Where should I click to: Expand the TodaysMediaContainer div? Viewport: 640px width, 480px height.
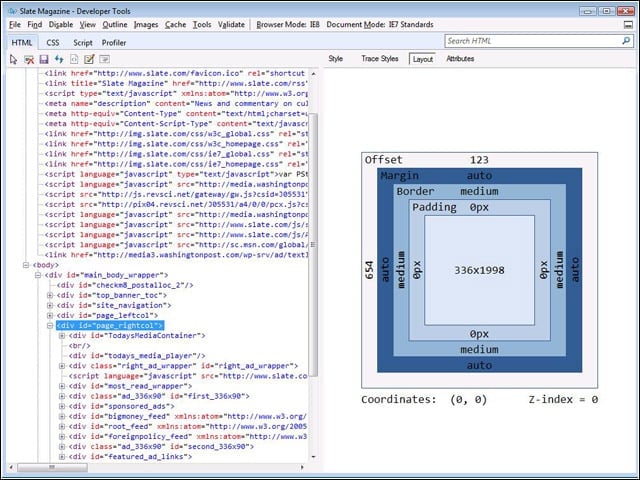pos(62,336)
